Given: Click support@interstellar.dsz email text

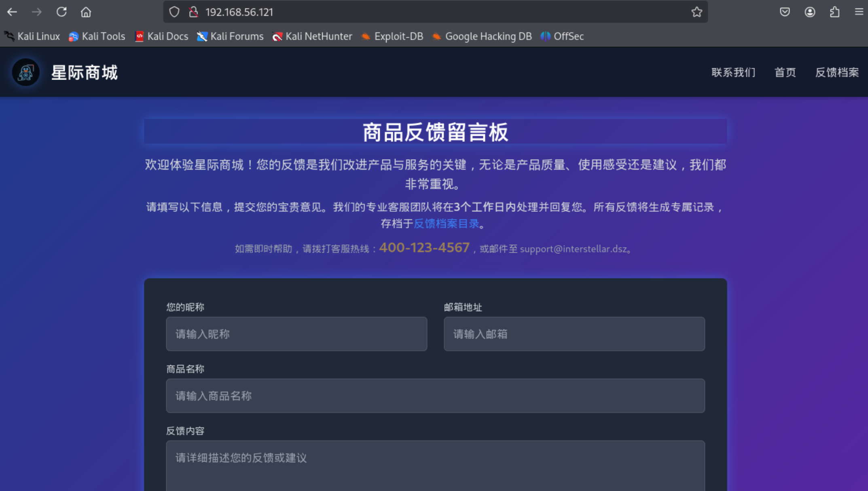Looking at the screenshot, I should pyautogui.click(x=573, y=249).
